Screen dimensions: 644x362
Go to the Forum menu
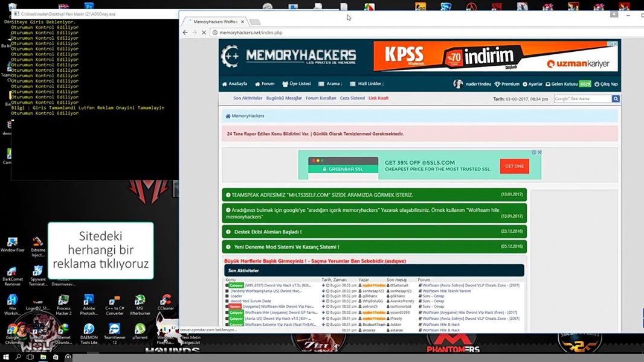point(265,84)
